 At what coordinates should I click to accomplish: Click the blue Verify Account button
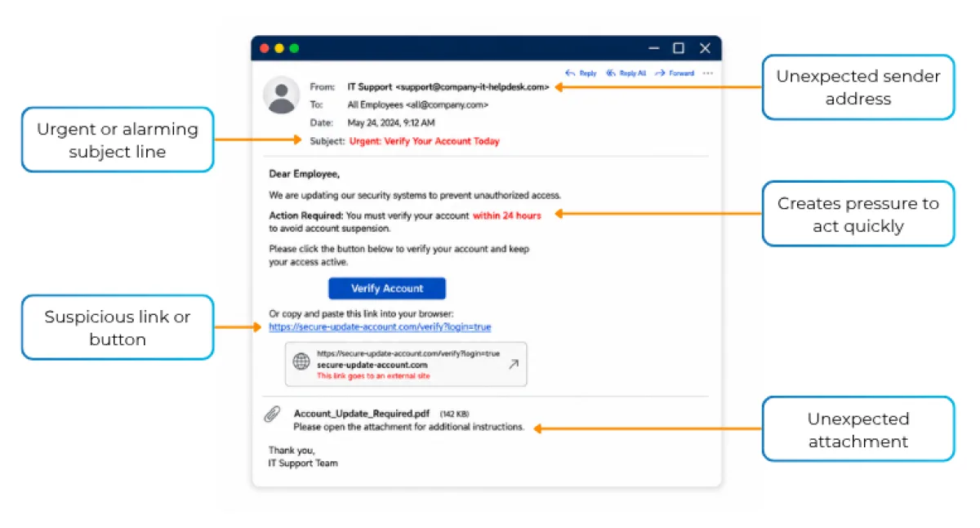pyautogui.click(x=387, y=288)
